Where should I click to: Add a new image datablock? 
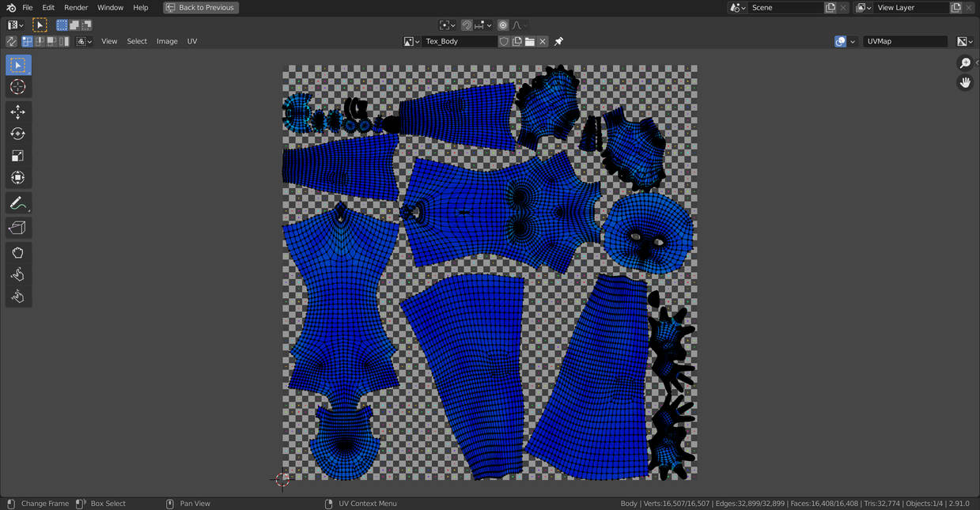tap(516, 41)
